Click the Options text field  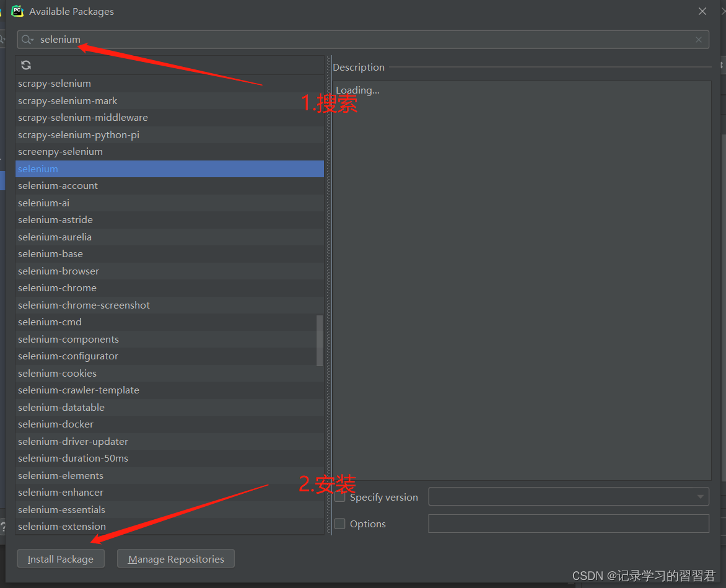pos(569,524)
